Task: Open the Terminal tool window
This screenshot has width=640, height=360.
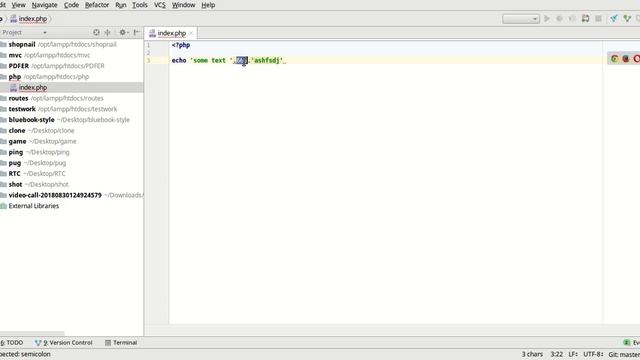Action: click(121, 342)
